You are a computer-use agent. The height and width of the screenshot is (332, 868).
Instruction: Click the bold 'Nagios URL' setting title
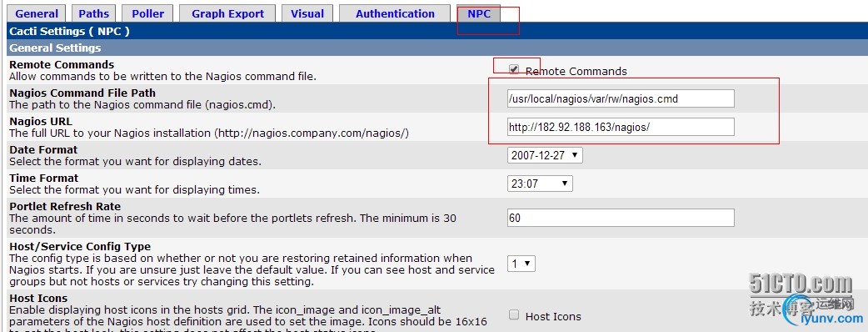(x=41, y=122)
